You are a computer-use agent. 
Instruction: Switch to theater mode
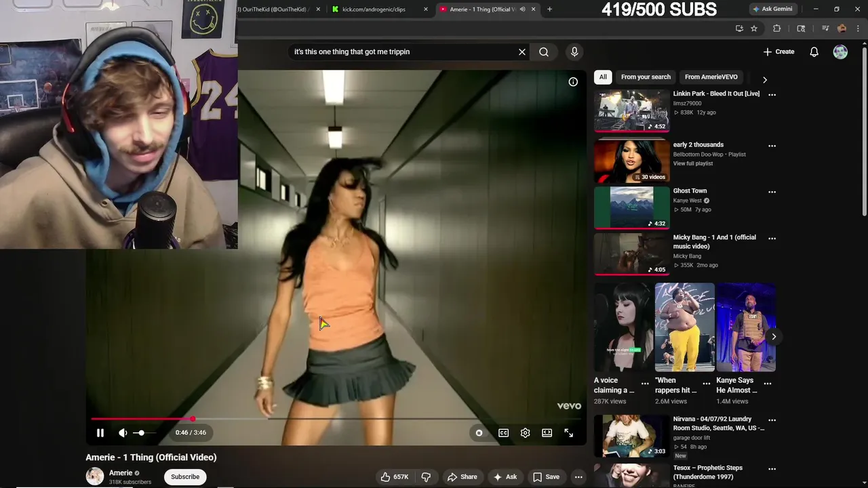pyautogui.click(x=547, y=432)
